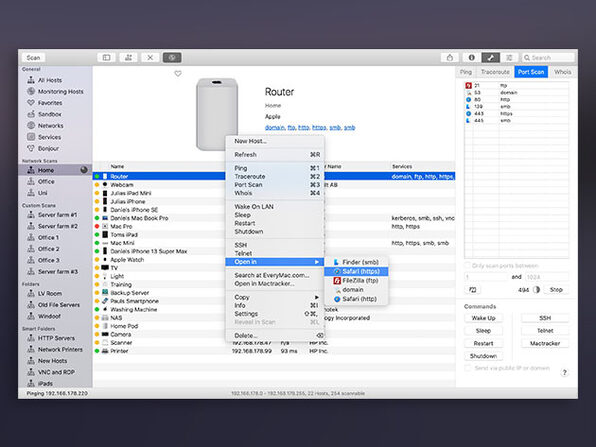Click the SSH command button
This screenshot has width=596, height=447.
(x=545, y=318)
